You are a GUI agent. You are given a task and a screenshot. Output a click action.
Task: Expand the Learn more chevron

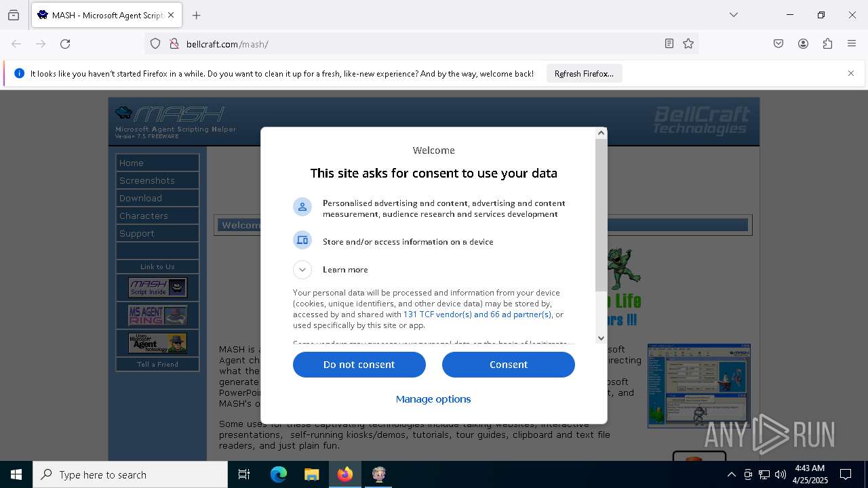[x=302, y=270]
